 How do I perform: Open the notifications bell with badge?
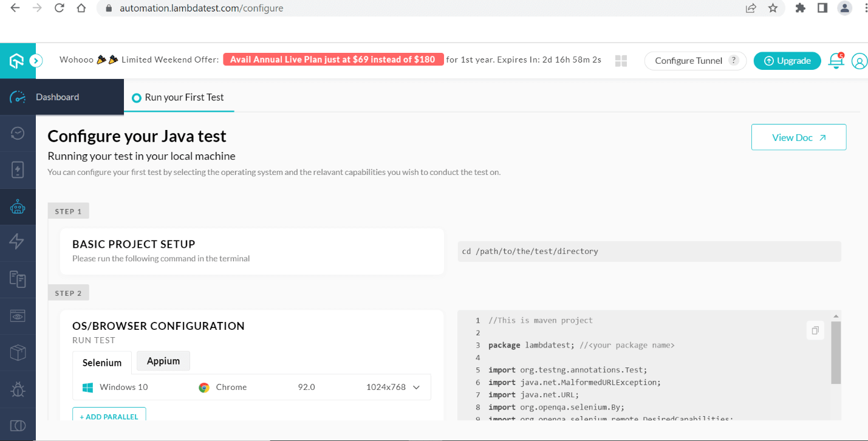(x=836, y=61)
